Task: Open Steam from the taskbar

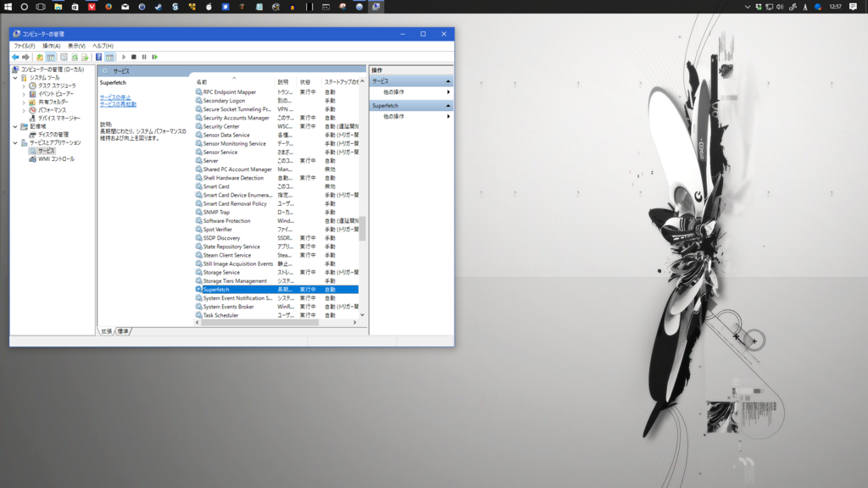Action: click(x=159, y=7)
